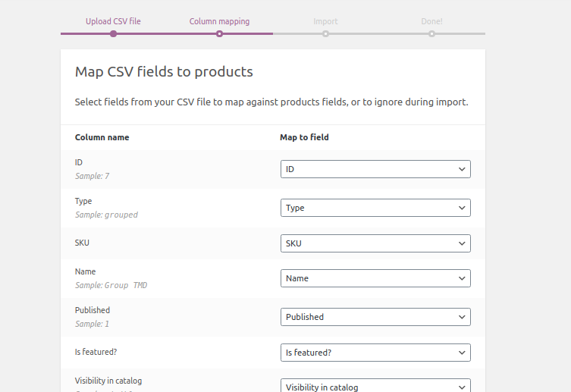The image size is (571, 392).
Task: Select the Column mapping step label
Action: point(219,21)
